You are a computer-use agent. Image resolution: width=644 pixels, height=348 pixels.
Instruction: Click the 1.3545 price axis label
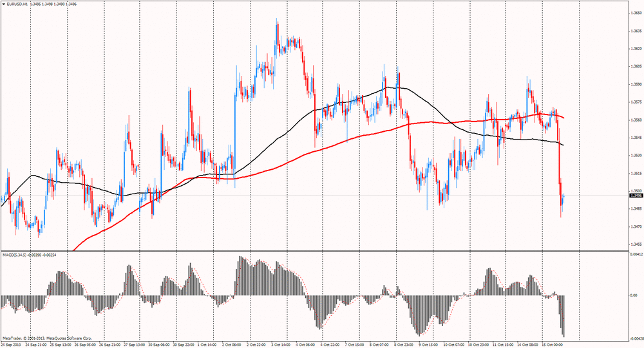click(x=636, y=138)
